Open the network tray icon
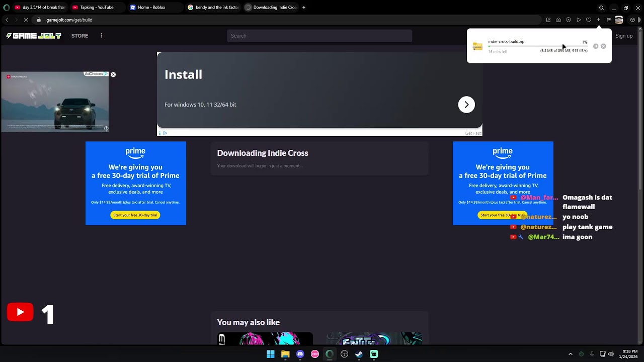Screen dimensions: 644x362 click(602, 354)
